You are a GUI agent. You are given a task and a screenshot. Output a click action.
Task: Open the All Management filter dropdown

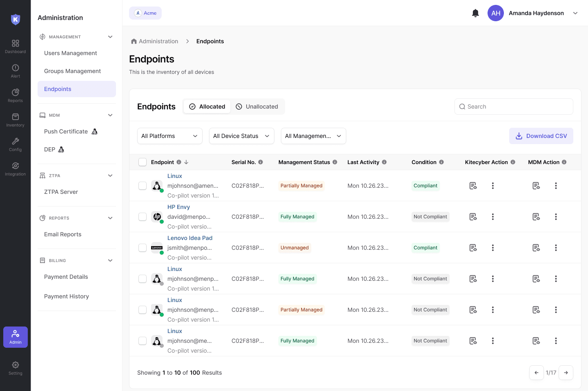pyautogui.click(x=314, y=136)
